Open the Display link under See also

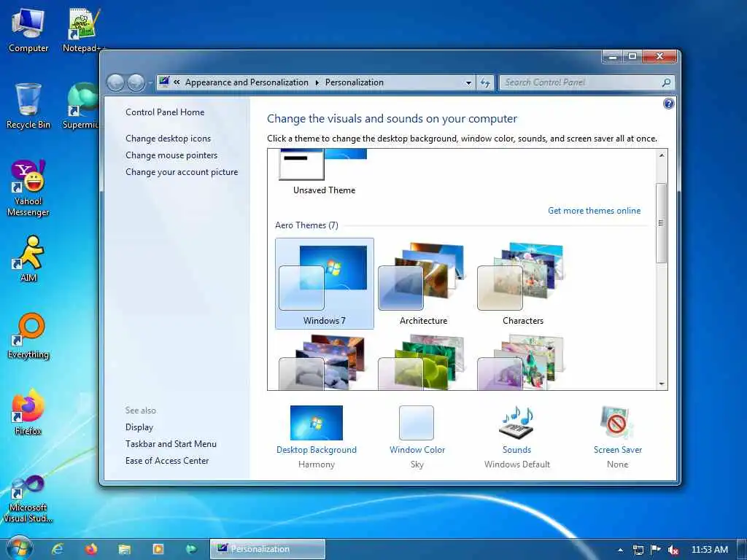click(139, 427)
